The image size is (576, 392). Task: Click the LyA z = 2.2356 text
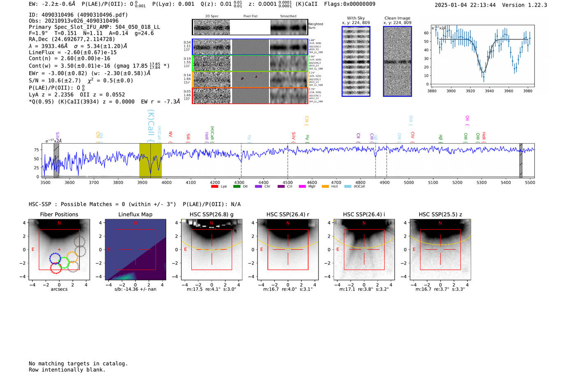pyautogui.click(x=51, y=95)
